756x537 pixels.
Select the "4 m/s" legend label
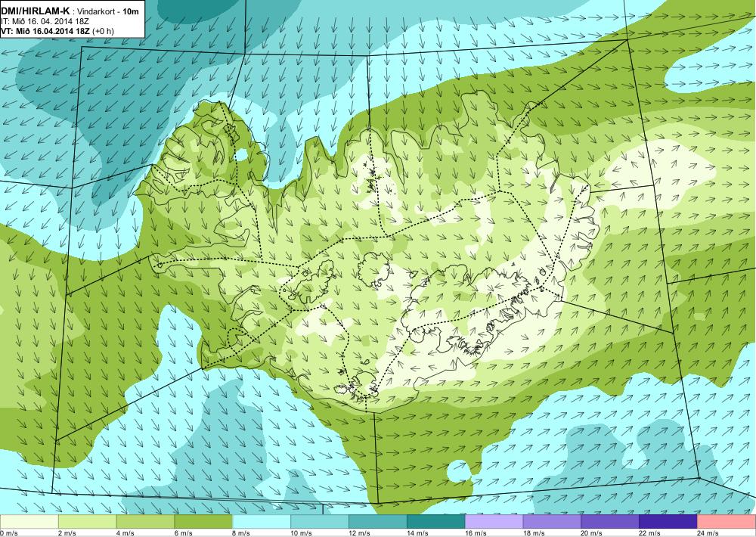pyautogui.click(x=125, y=533)
